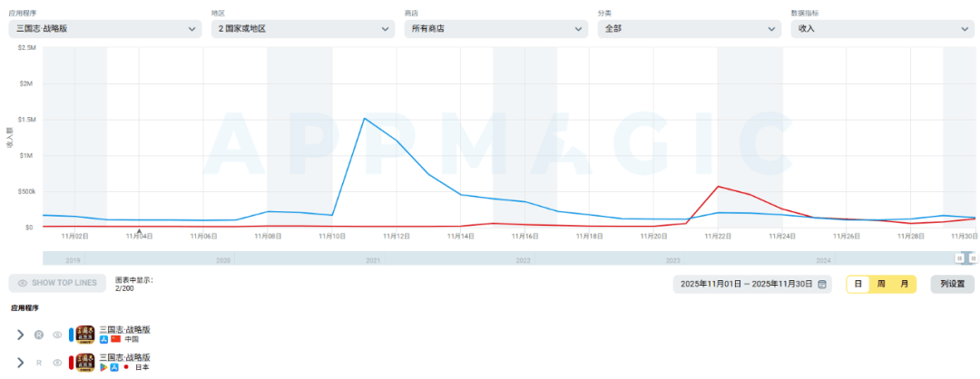Toggle eye visibility for the China line
Image resolution: width=980 pixels, height=379 pixels.
[57, 335]
